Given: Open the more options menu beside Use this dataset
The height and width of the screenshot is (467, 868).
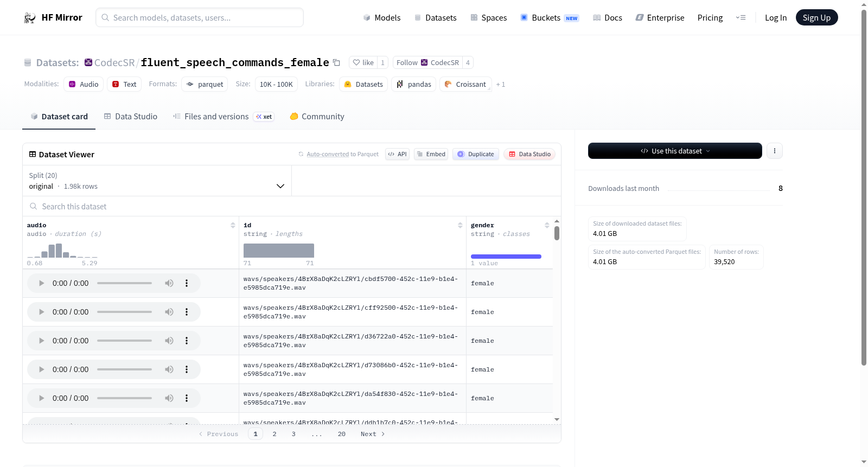Looking at the screenshot, I should [775, 151].
